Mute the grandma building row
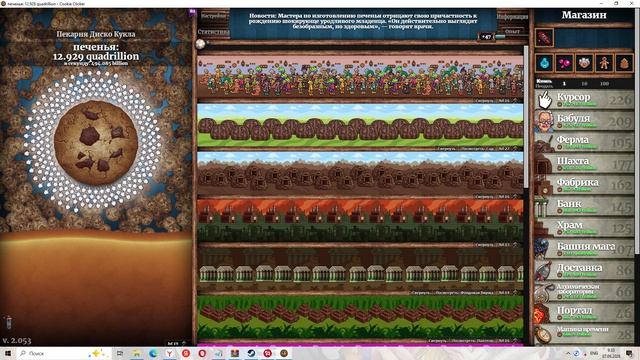640x360 pixels. coord(484,100)
